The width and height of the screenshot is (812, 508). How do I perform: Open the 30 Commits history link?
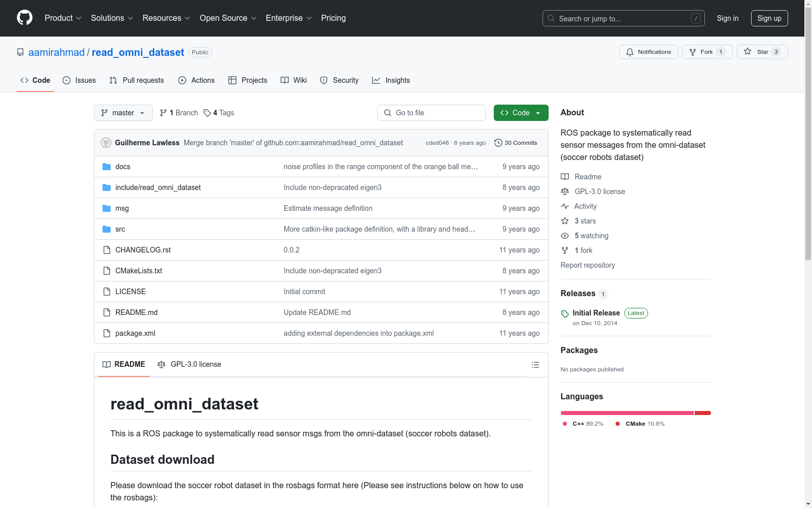click(x=516, y=143)
